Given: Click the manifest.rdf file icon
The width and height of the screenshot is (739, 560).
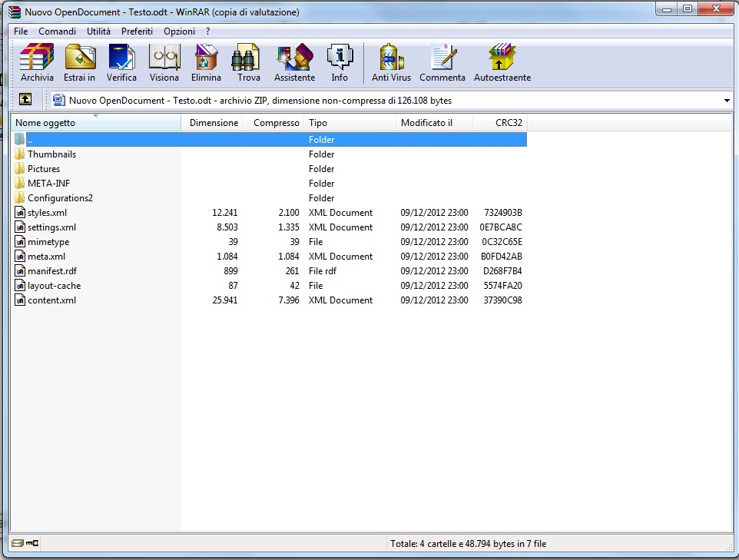Looking at the screenshot, I should point(20,271).
